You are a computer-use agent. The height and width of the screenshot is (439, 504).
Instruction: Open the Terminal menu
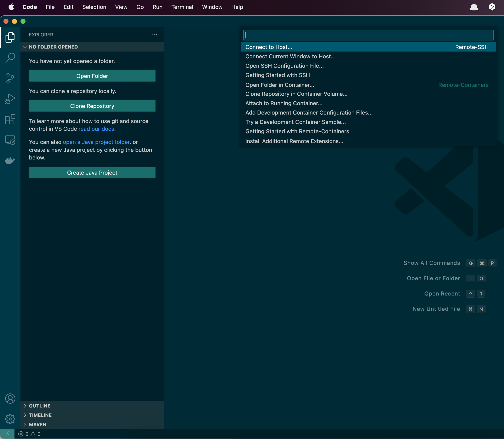click(182, 7)
